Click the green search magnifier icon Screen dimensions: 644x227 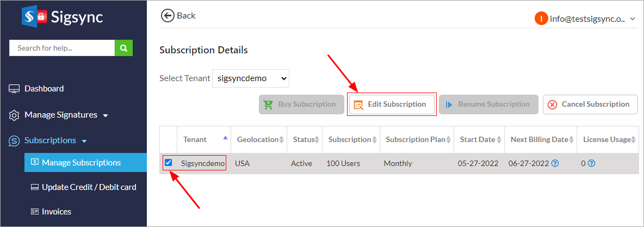point(123,48)
